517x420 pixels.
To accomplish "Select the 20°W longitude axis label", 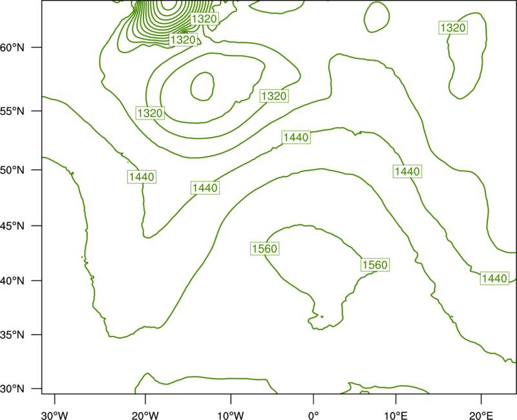I will click(x=145, y=415).
